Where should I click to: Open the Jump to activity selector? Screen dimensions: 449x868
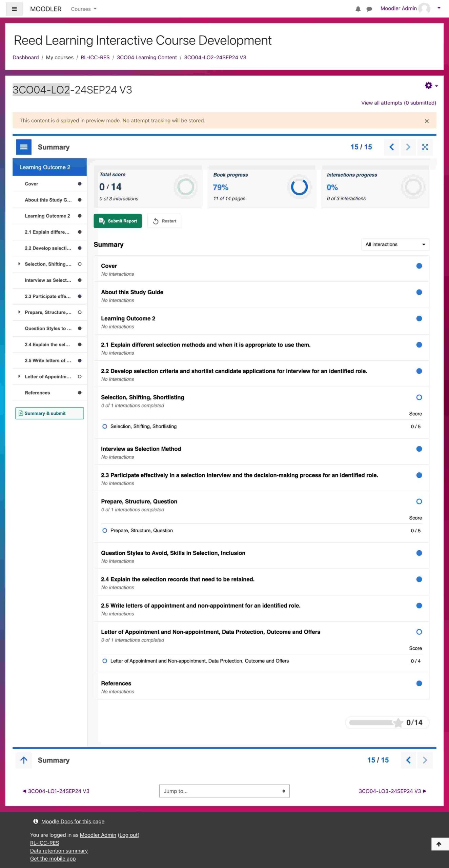[224, 791]
